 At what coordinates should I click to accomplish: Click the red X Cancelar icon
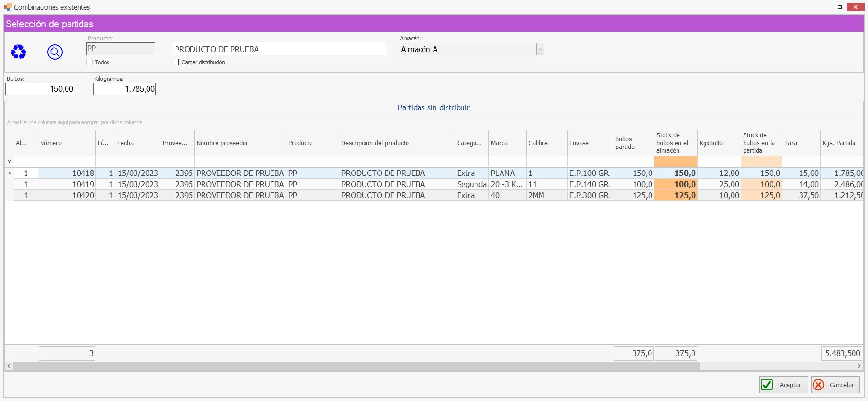[818, 385]
